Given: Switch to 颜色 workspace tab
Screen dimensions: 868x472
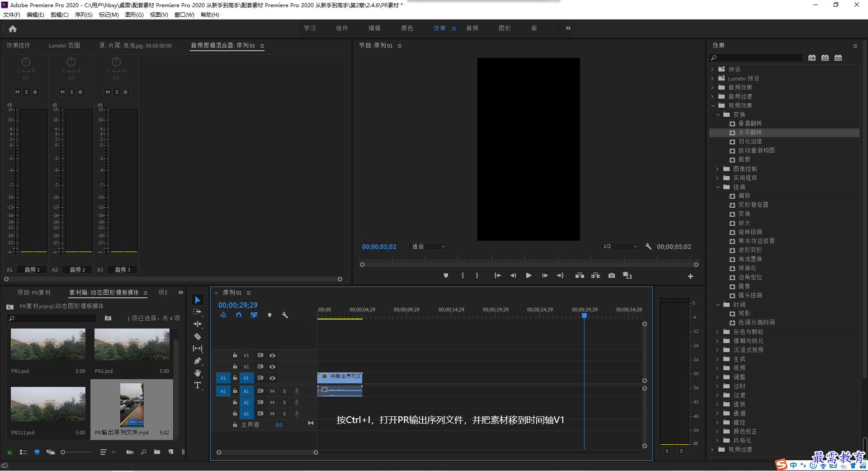Looking at the screenshot, I should coord(407,28).
